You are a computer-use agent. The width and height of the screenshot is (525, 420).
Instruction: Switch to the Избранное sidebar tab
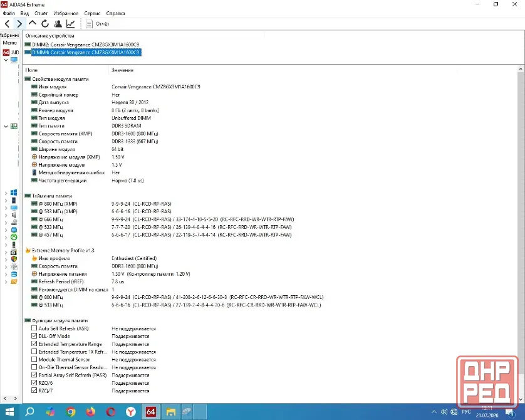coord(9,35)
